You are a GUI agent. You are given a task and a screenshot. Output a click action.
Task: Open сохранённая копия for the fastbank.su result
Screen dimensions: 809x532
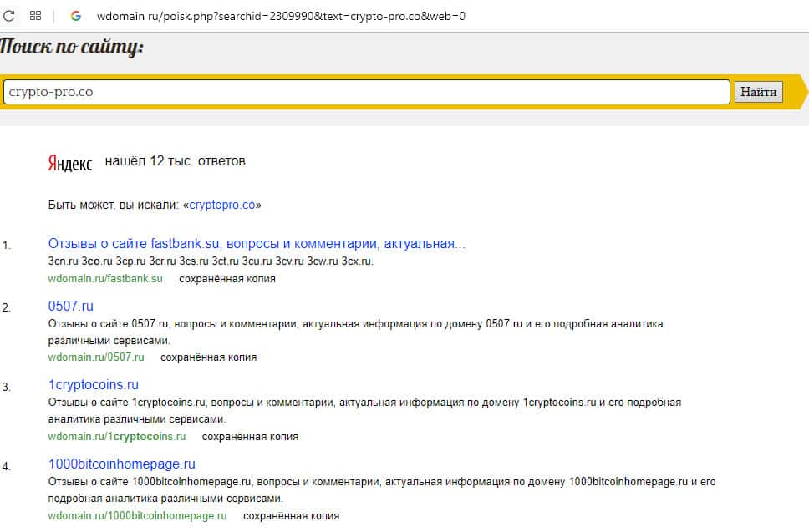(227, 279)
